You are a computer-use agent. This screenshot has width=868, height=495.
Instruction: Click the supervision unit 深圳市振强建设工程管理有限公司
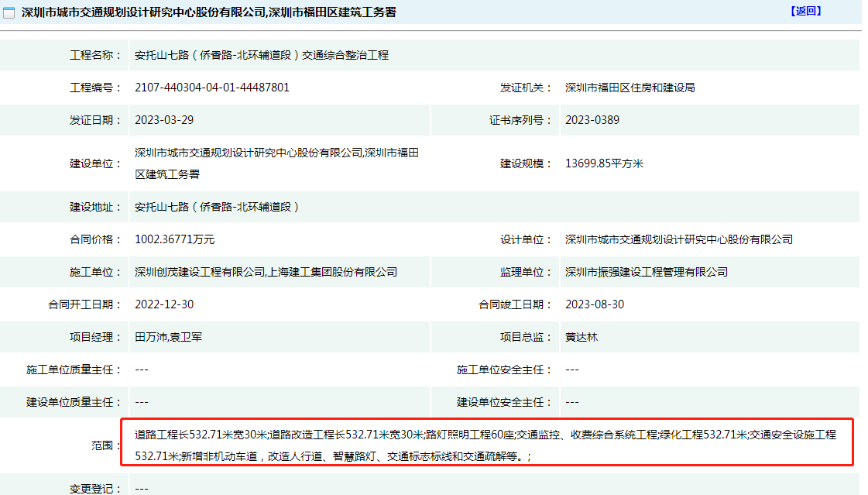click(646, 272)
